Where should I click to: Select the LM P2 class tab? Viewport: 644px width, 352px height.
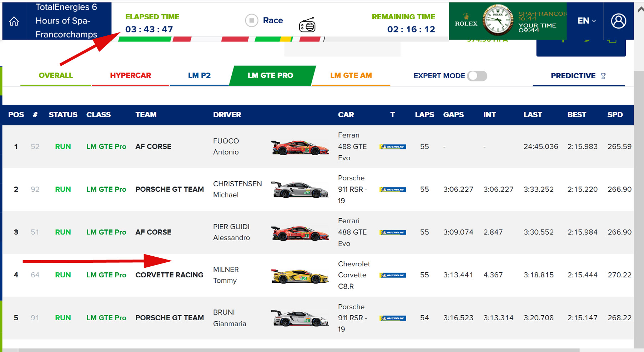[199, 75]
